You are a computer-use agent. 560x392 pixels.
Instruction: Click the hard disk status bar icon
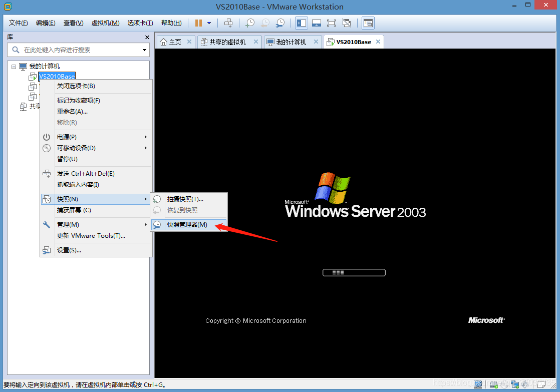[493, 384]
